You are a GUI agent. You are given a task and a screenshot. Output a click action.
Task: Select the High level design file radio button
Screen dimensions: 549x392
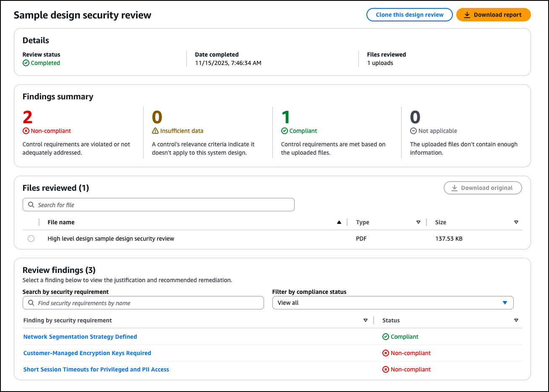tap(31, 239)
